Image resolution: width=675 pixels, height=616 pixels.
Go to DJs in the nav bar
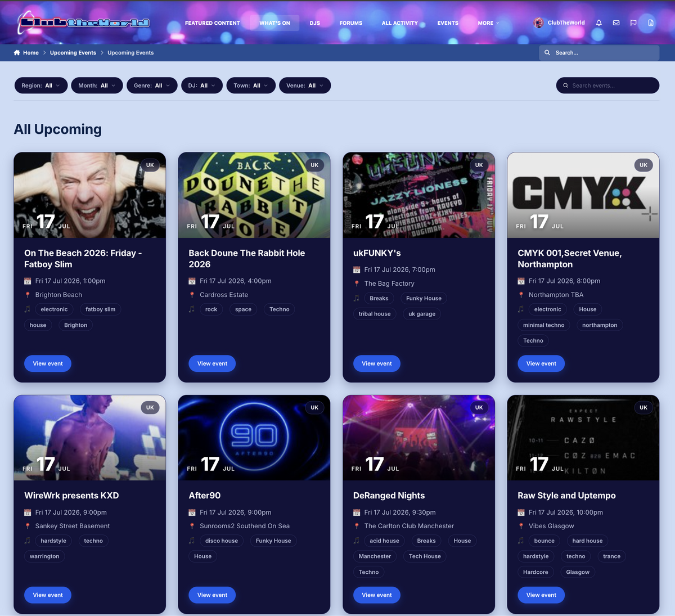click(x=315, y=23)
